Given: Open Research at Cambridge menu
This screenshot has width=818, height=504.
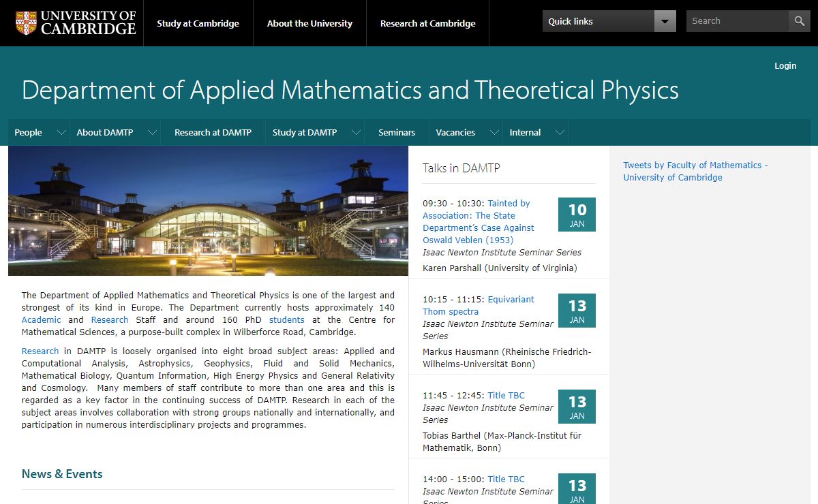Looking at the screenshot, I should click(x=428, y=23).
